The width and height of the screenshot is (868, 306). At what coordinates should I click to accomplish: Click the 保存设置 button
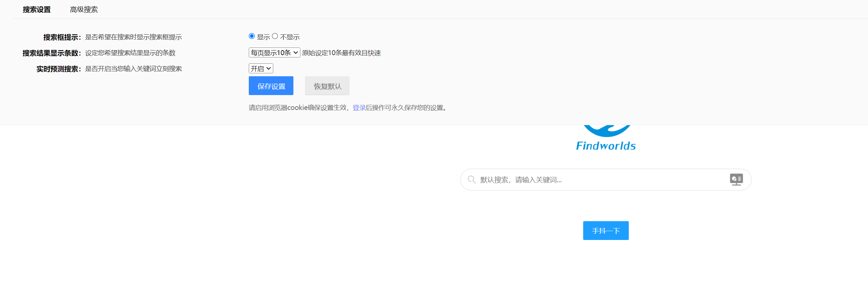271,86
